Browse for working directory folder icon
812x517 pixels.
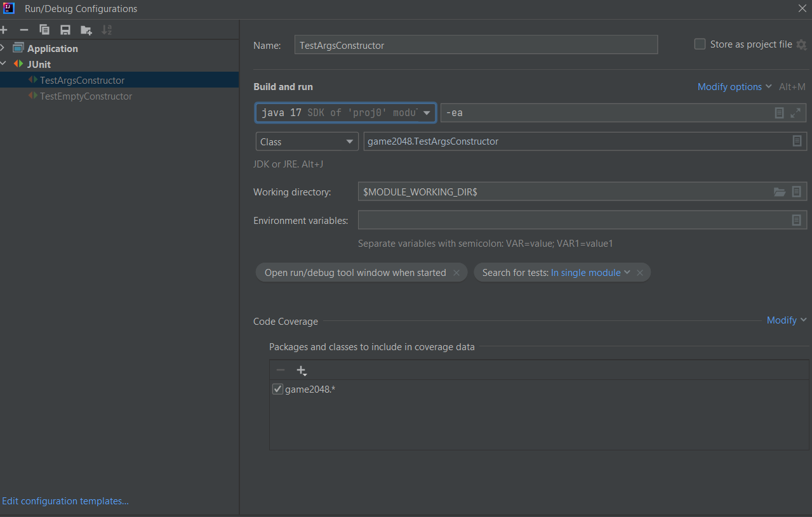pyautogui.click(x=779, y=192)
